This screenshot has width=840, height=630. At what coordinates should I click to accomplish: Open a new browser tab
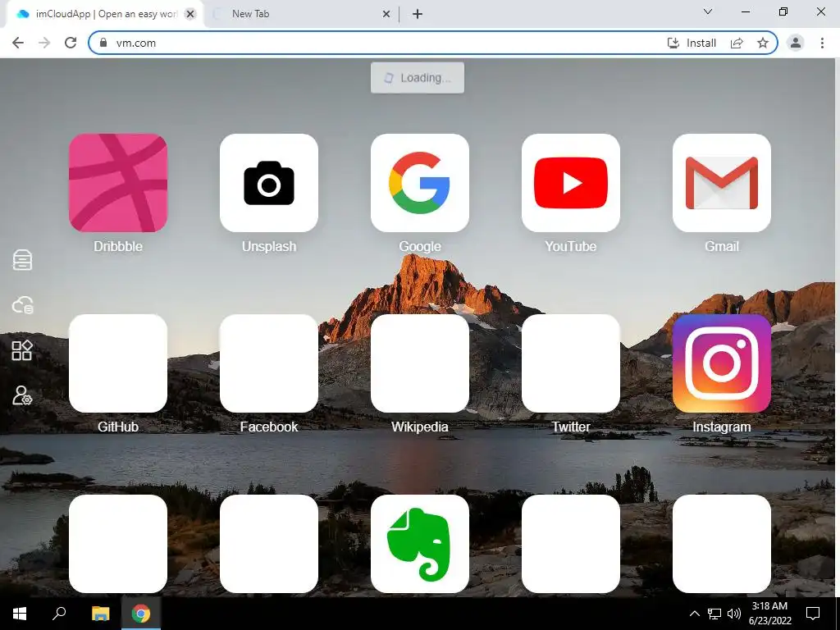[x=418, y=14]
